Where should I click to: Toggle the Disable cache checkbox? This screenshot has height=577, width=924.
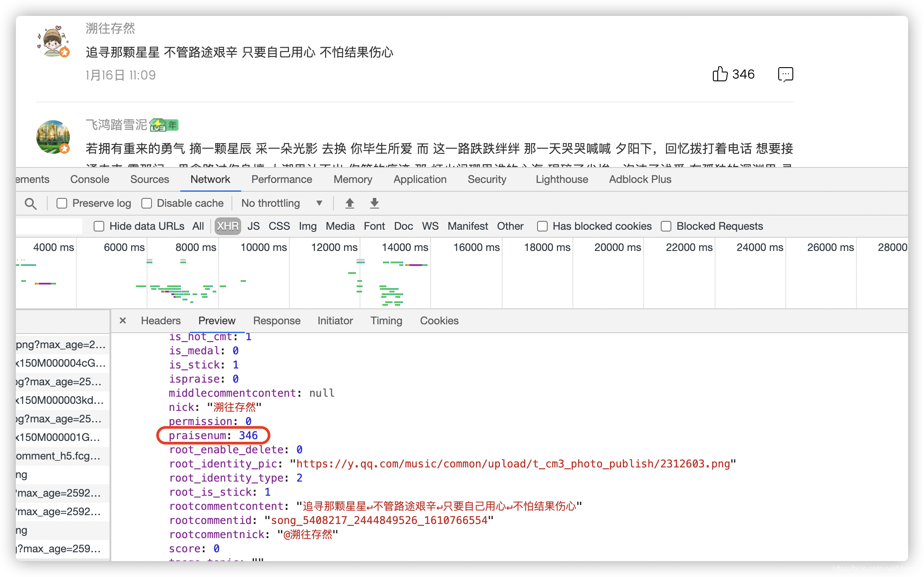147,203
